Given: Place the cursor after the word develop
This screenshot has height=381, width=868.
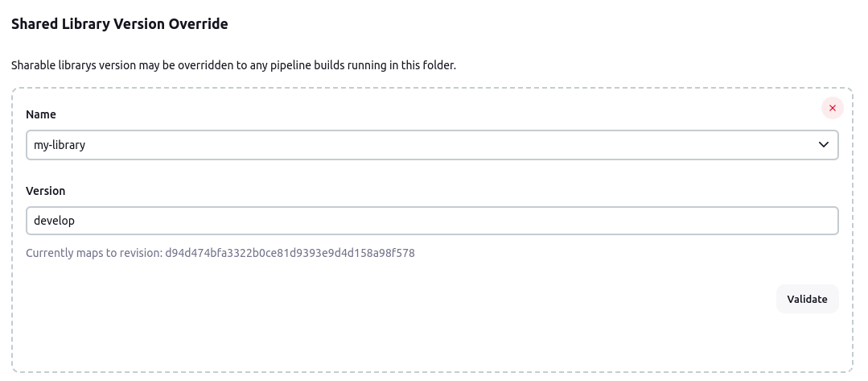Looking at the screenshot, I should click(76, 221).
